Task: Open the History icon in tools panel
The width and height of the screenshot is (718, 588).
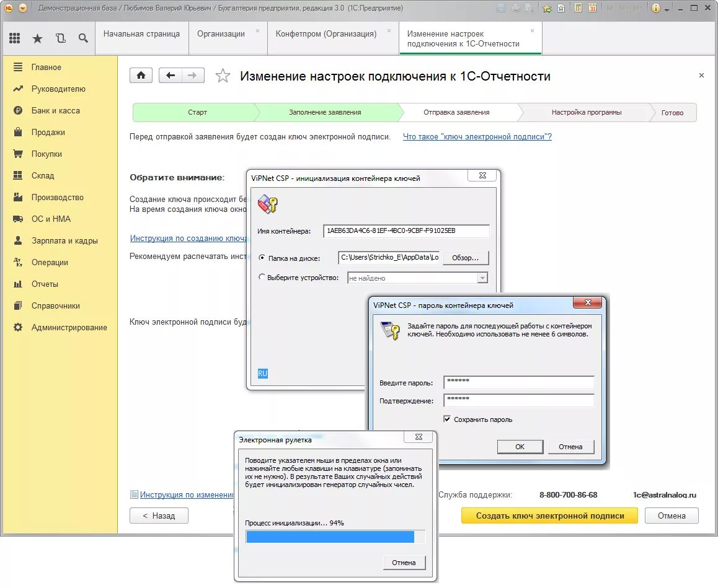Action: [60, 38]
